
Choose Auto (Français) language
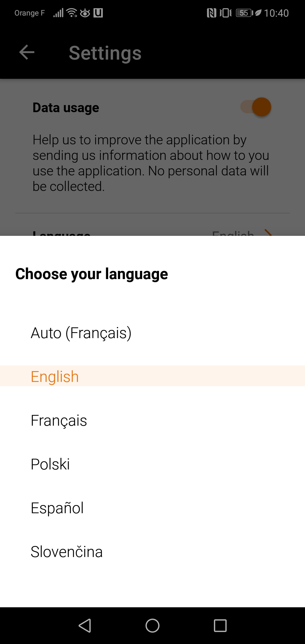81,333
